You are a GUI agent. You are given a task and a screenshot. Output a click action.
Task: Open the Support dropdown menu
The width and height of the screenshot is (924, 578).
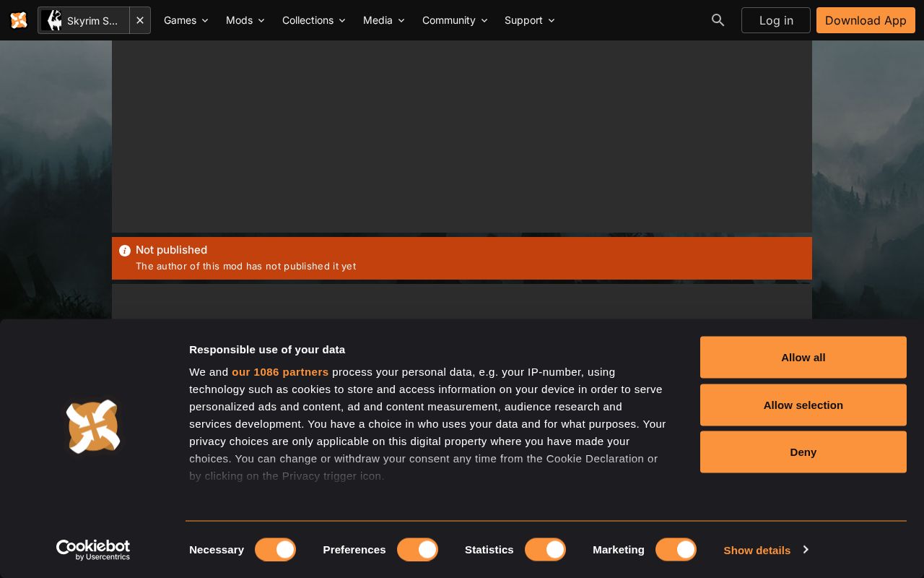[530, 20]
